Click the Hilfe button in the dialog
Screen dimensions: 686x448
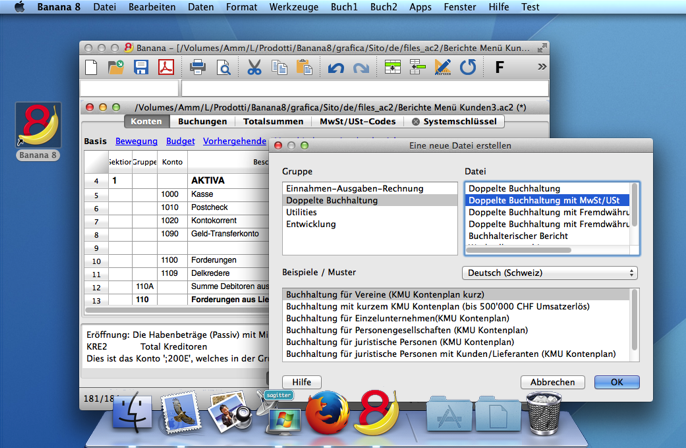click(x=302, y=382)
